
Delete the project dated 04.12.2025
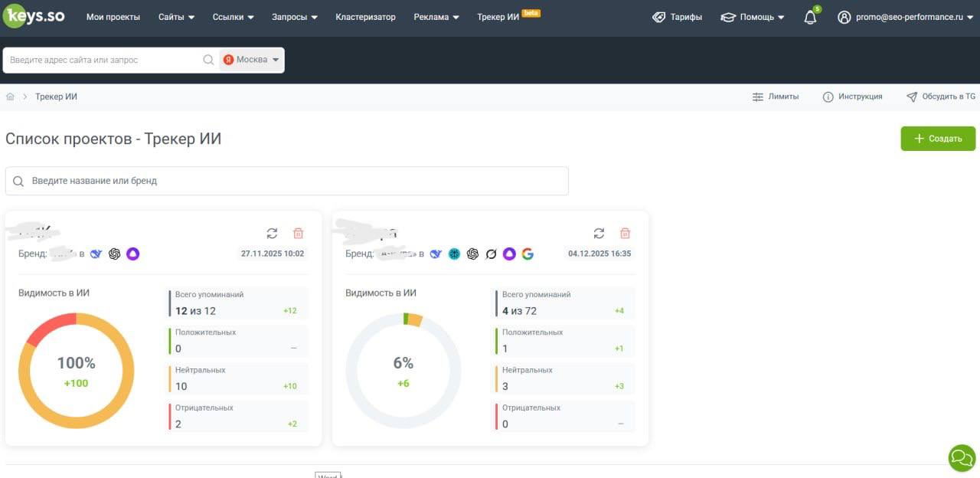point(625,233)
